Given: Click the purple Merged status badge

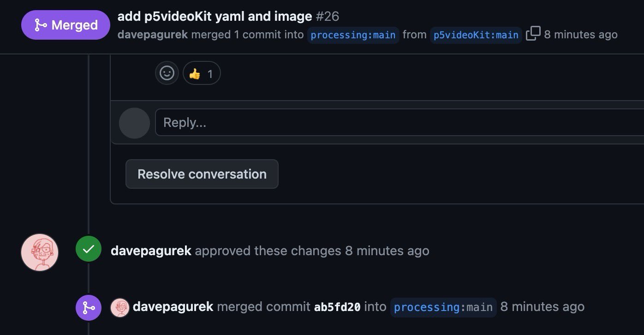Looking at the screenshot, I should (66, 25).
